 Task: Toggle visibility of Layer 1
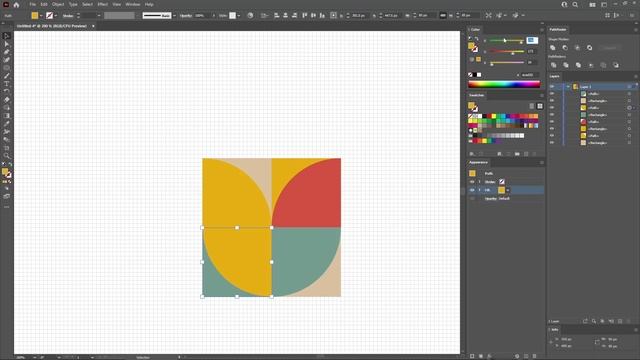[x=552, y=87]
